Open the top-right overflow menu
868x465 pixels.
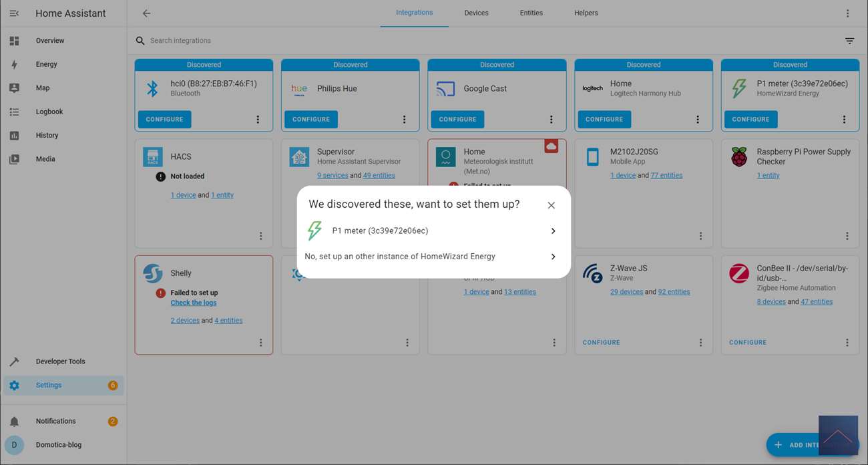pos(847,13)
